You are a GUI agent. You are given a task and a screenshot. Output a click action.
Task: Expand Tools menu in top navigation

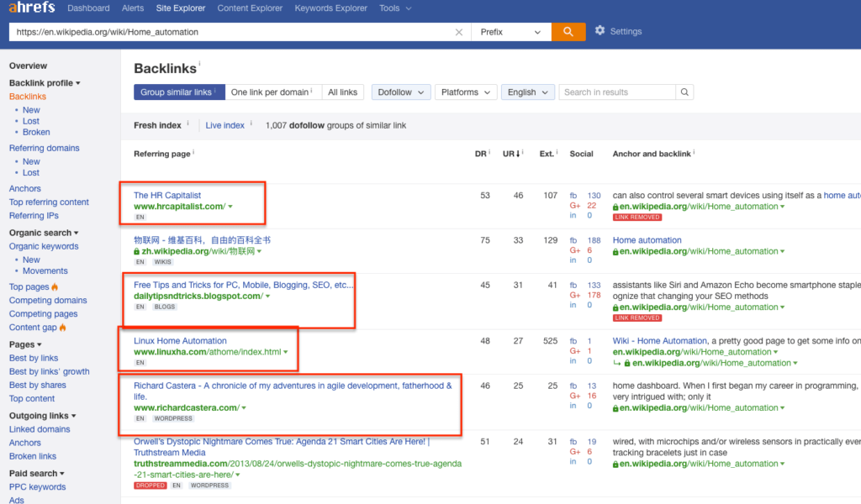coord(395,8)
